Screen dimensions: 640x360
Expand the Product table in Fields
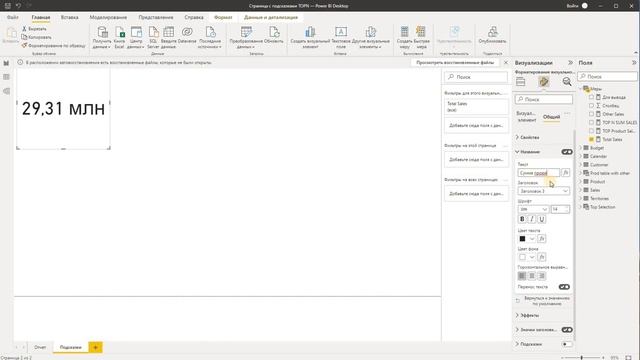click(x=581, y=182)
